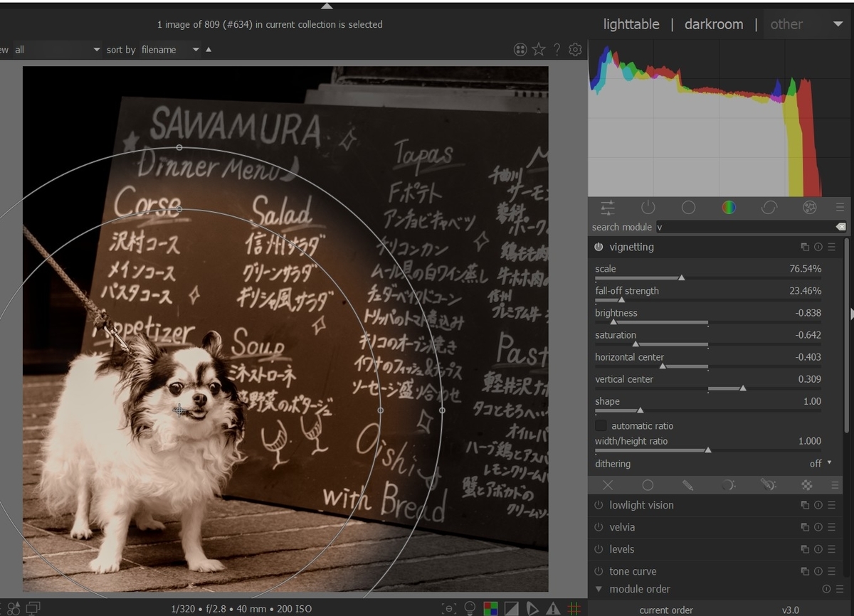Toggle the vignetting module on/off

[x=599, y=247]
